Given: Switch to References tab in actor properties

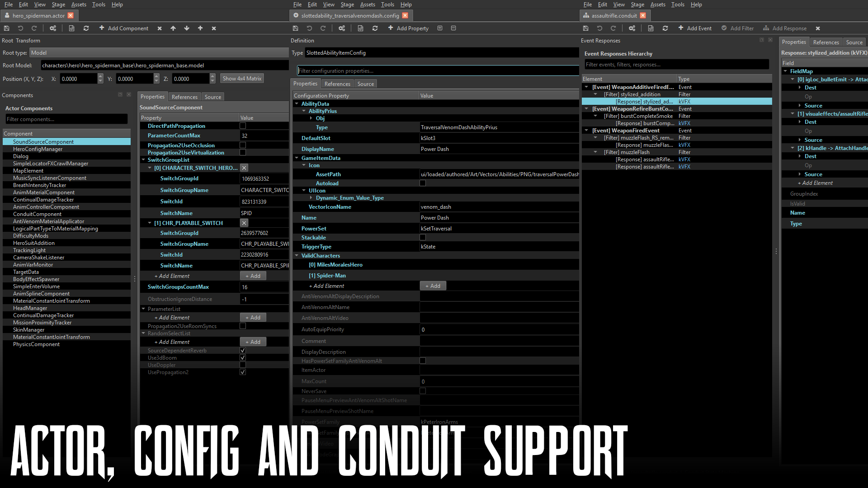Looking at the screenshot, I should 184,97.
